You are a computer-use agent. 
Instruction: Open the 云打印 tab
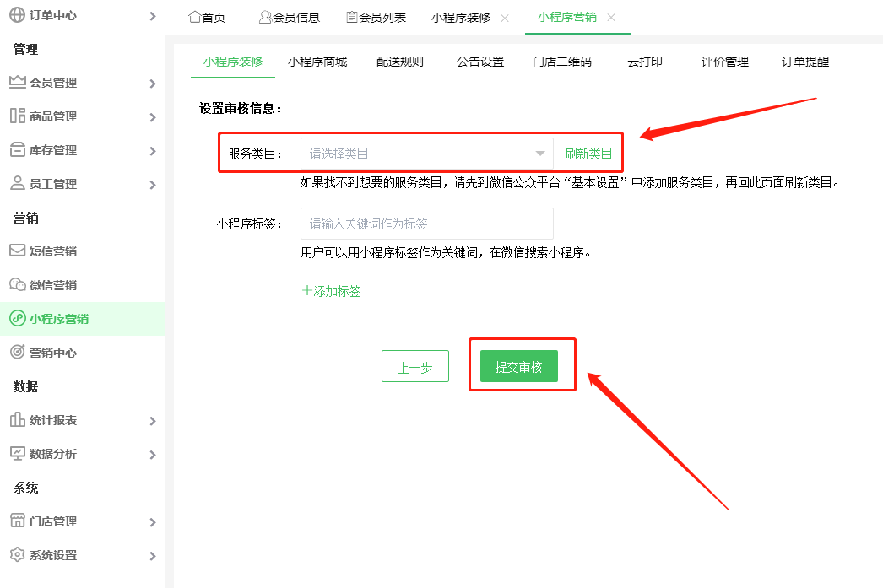point(645,61)
